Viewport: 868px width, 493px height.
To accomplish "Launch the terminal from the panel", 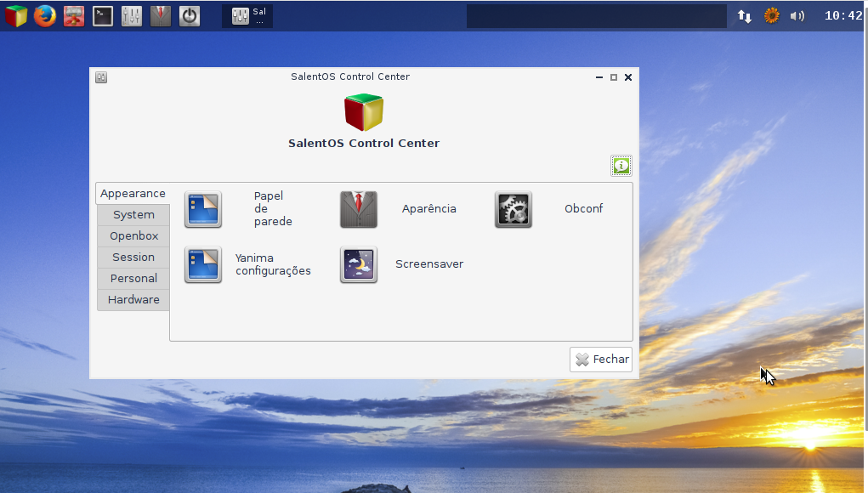I will pos(102,16).
